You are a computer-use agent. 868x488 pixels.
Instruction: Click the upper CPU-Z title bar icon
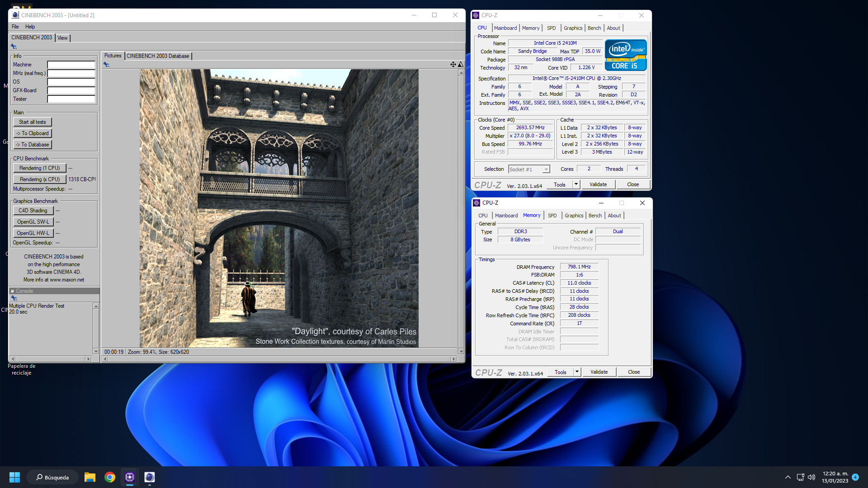click(x=476, y=15)
